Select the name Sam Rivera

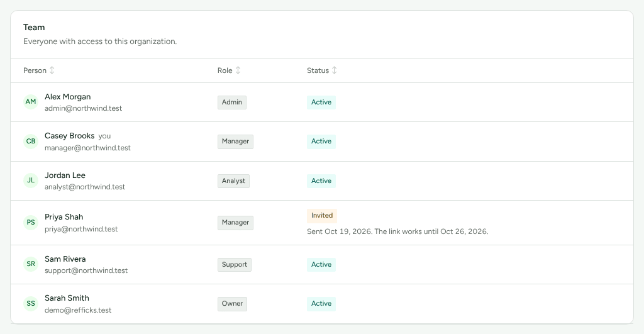[65, 259]
